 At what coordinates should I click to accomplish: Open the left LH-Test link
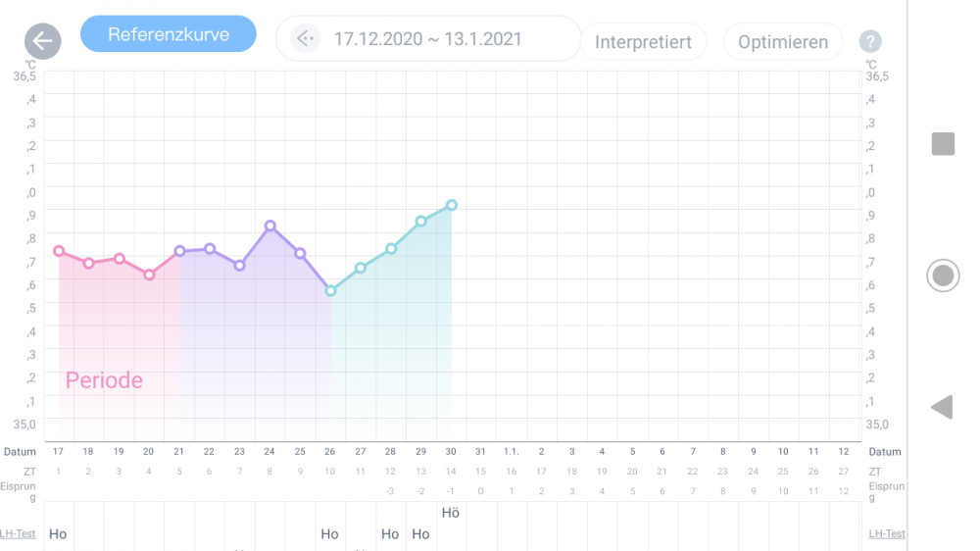tap(18, 533)
